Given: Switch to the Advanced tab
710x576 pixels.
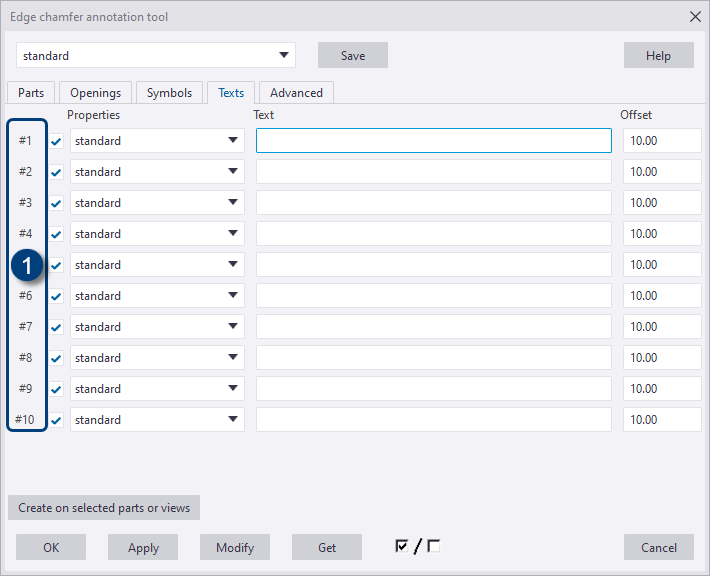Looking at the screenshot, I should [x=297, y=93].
